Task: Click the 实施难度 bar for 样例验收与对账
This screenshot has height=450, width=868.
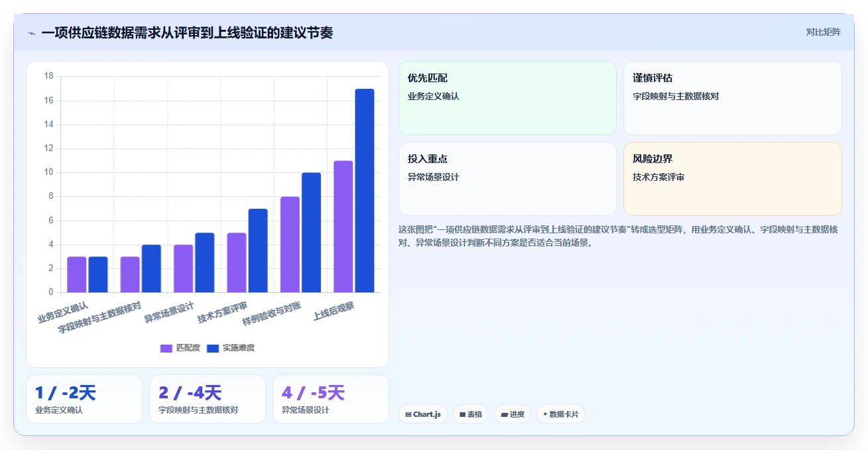Action: 312,232
